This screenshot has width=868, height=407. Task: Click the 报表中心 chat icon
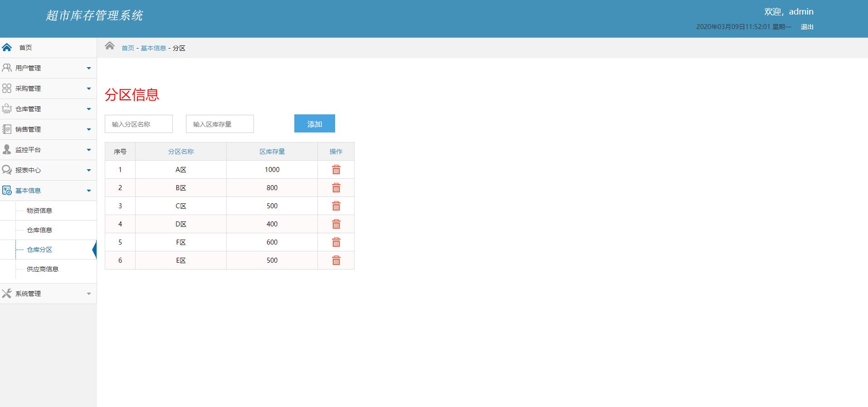7,170
